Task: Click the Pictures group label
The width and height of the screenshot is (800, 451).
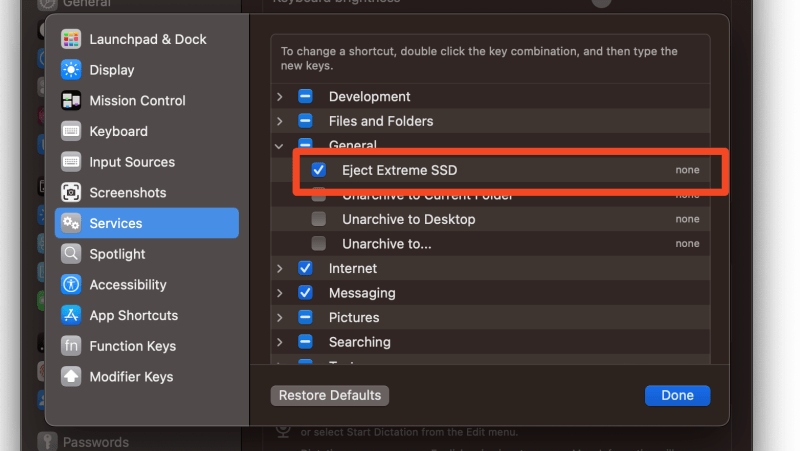Action: point(354,317)
